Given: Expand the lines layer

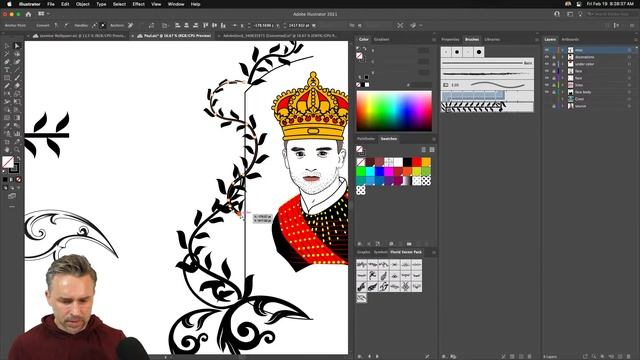Looking at the screenshot, I should (x=562, y=85).
